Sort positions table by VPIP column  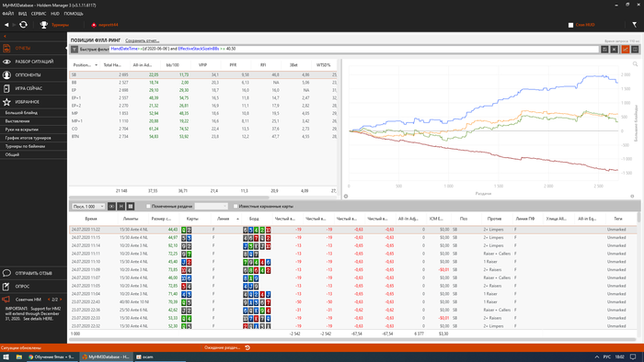pos(203,65)
